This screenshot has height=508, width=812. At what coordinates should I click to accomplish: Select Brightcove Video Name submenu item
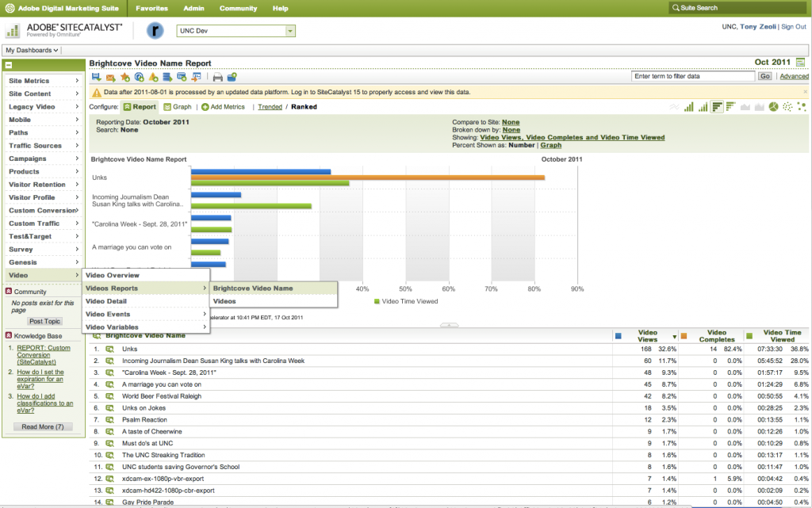(x=274, y=288)
